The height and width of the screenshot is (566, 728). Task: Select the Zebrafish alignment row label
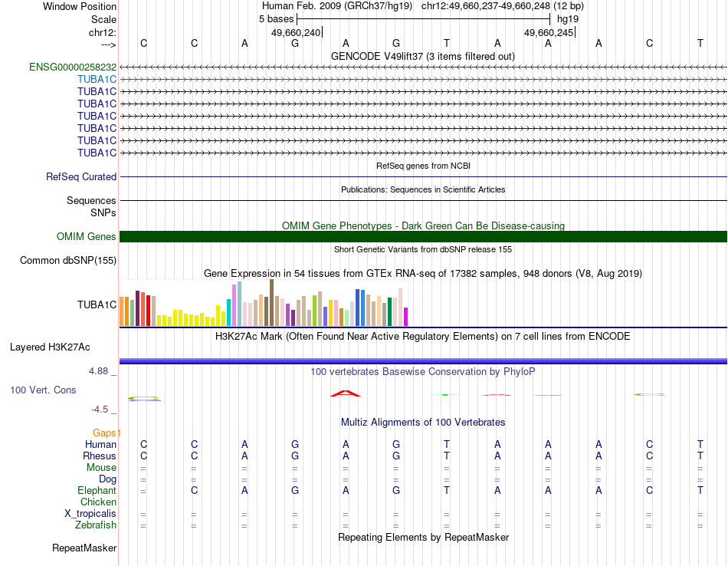96,525
